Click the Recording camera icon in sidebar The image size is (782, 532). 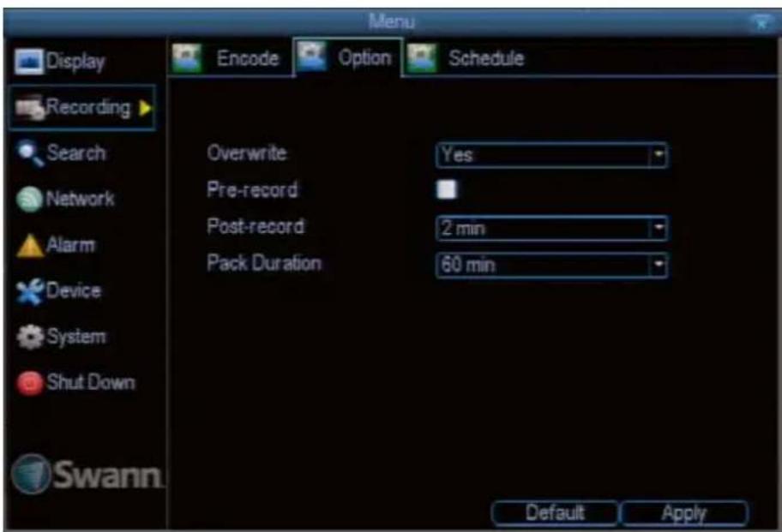(x=30, y=108)
